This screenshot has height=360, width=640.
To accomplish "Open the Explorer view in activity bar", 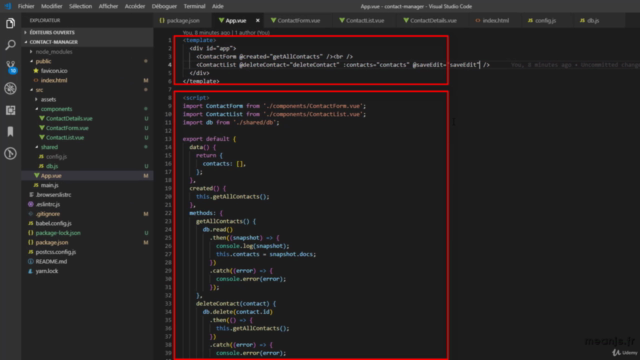I will click(10, 23).
